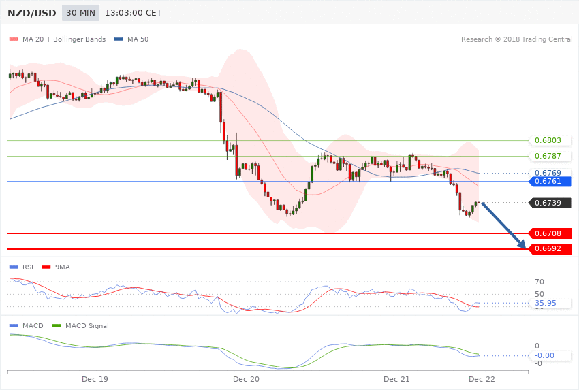The image size is (579, 392).
Task: Click the red 0.6708 support price tag
Action: click(550, 233)
